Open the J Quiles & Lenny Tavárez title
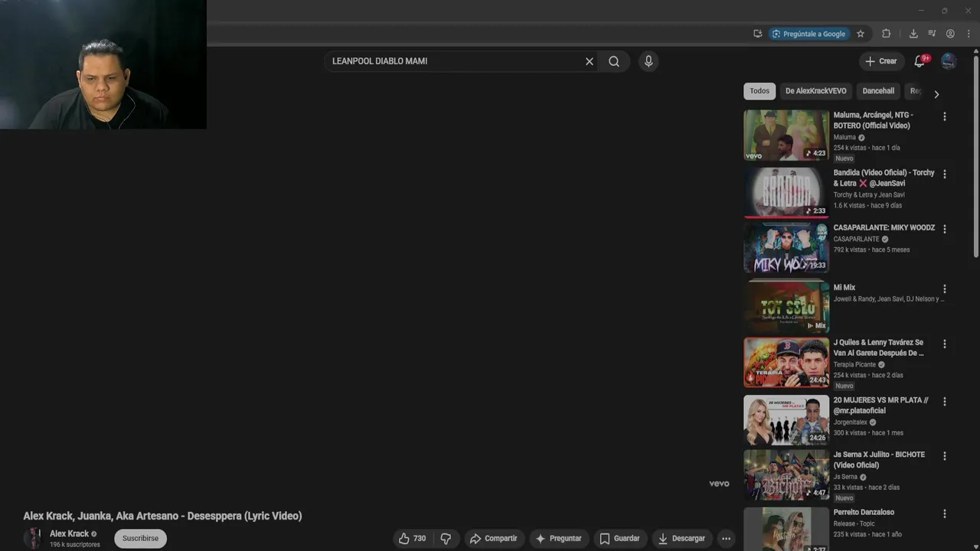 click(x=878, y=347)
